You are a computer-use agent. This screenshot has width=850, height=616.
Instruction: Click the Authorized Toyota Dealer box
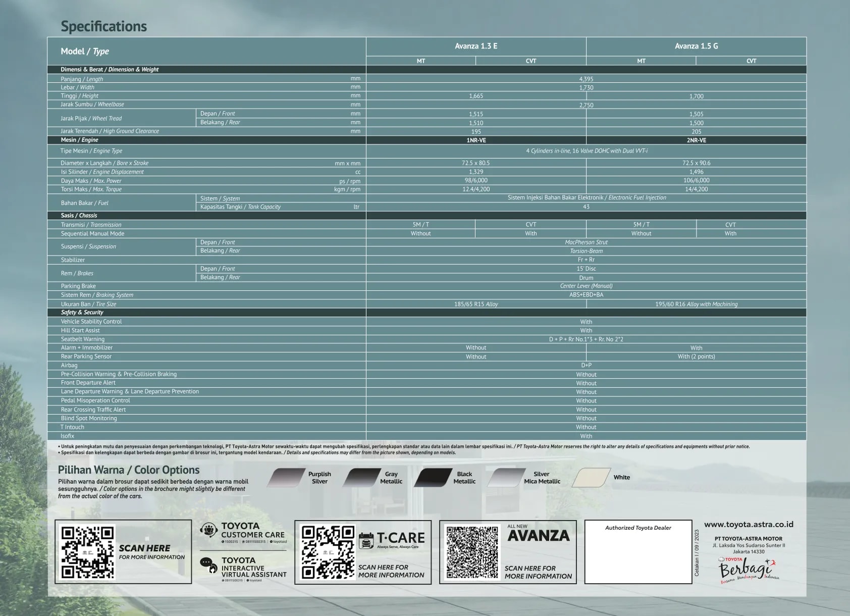pos(638,552)
